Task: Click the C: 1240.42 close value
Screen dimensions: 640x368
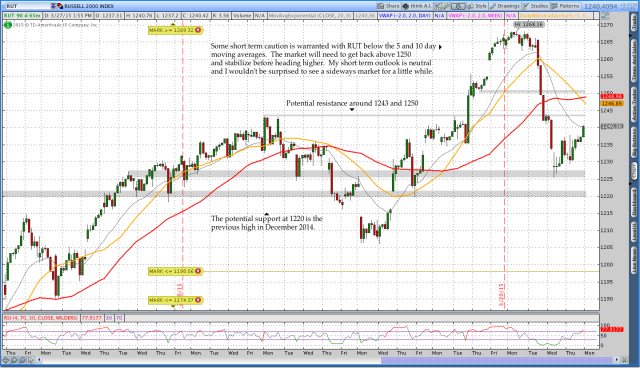Action: 197,16
